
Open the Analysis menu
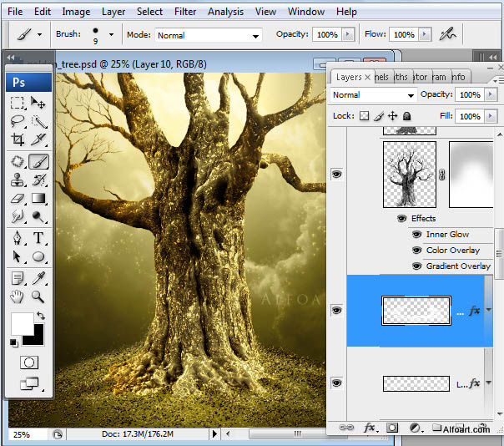click(224, 12)
